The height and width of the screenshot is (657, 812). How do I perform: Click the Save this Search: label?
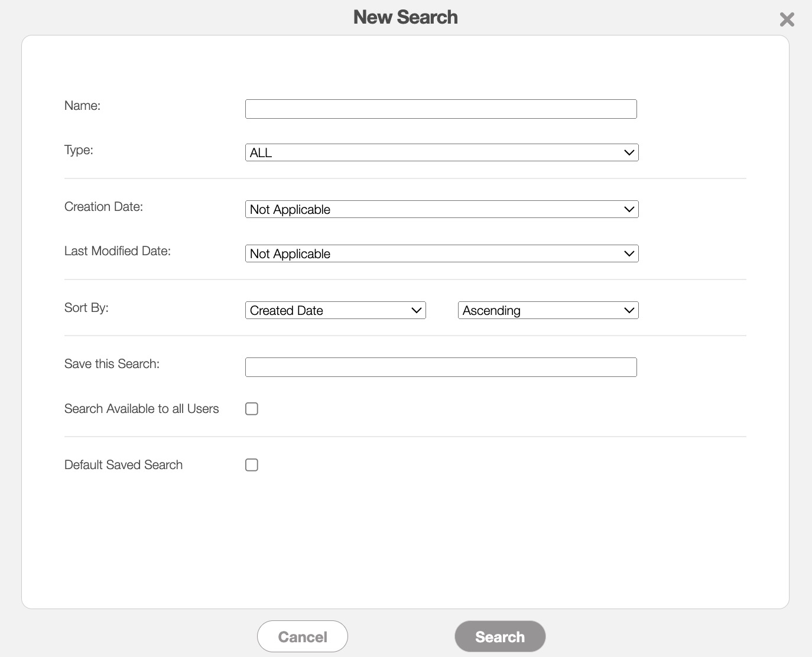click(112, 364)
